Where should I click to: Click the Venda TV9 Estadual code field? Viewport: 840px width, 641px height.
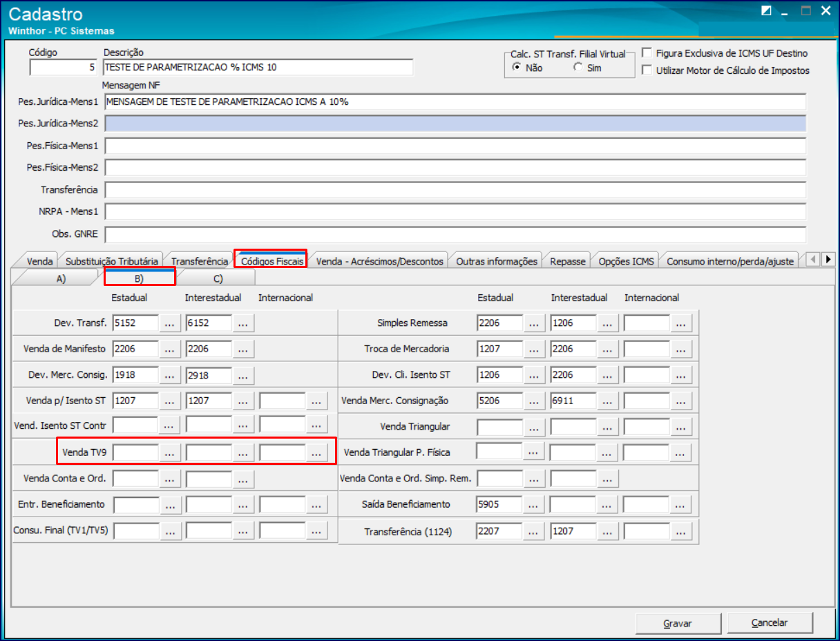(x=136, y=452)
